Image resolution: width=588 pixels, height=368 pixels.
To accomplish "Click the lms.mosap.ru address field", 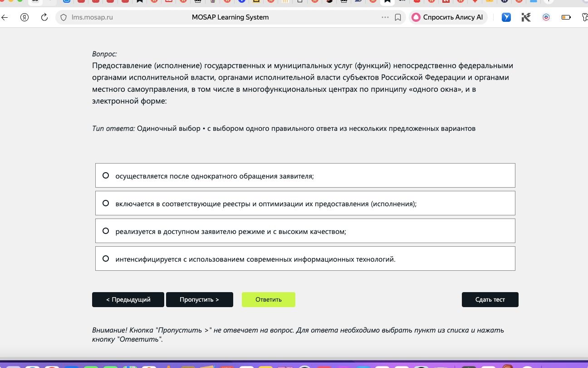I will point(92,17).
